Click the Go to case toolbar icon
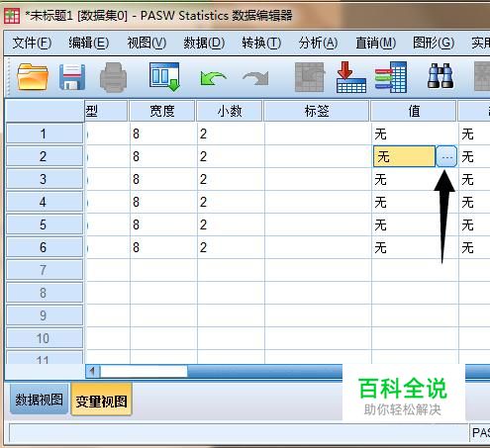The width and height of the screenshot is (490, 448). coord(310,77)
